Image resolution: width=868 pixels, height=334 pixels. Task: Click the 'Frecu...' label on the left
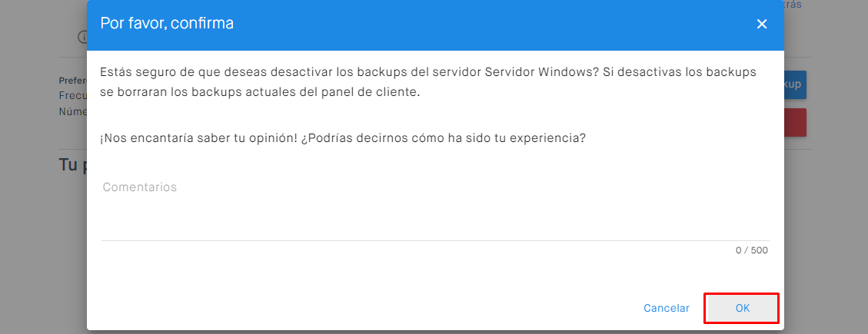(72, 97)
